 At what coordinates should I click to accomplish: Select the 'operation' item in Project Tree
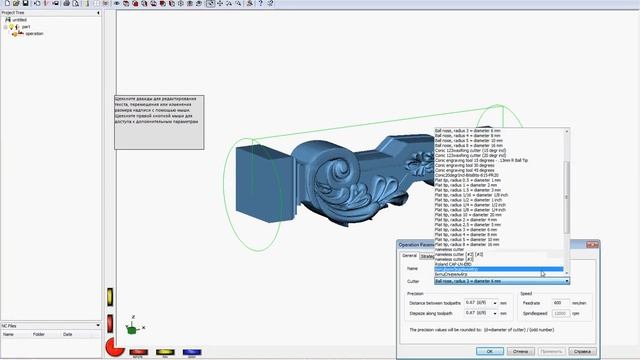pyautogui.click(x=34, y=34)
